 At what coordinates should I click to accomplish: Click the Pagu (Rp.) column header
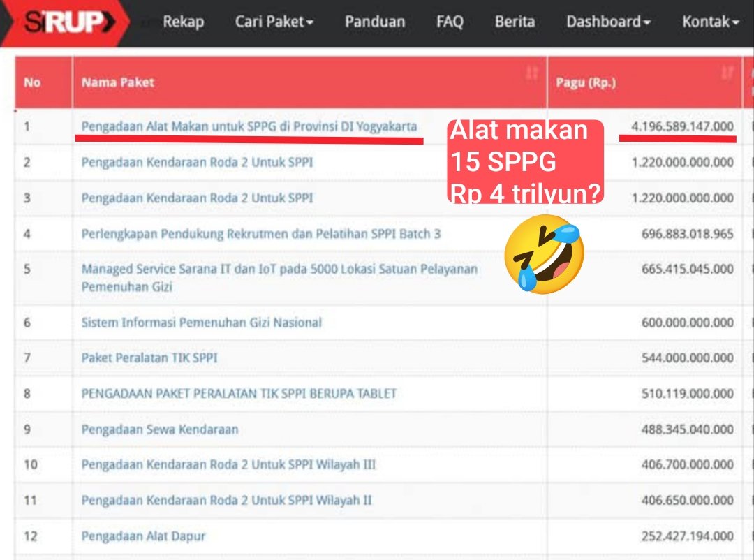[x=644, y=82]
